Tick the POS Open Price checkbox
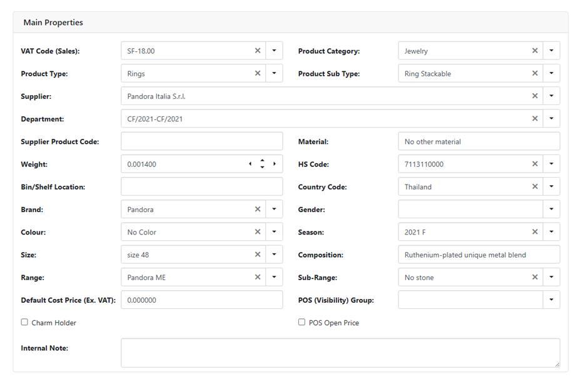 pos(302,322)
